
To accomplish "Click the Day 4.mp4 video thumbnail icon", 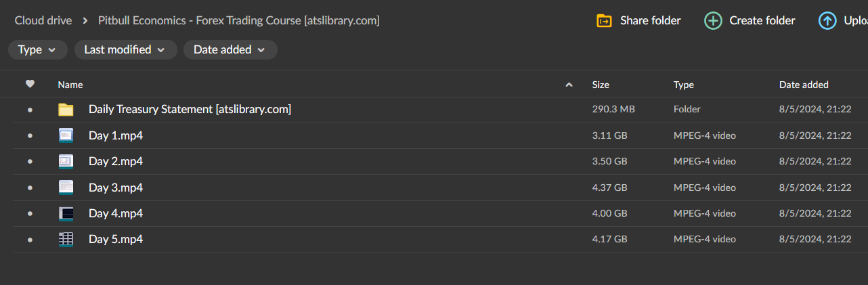I will pyautogui.click(x=66, y=214).
